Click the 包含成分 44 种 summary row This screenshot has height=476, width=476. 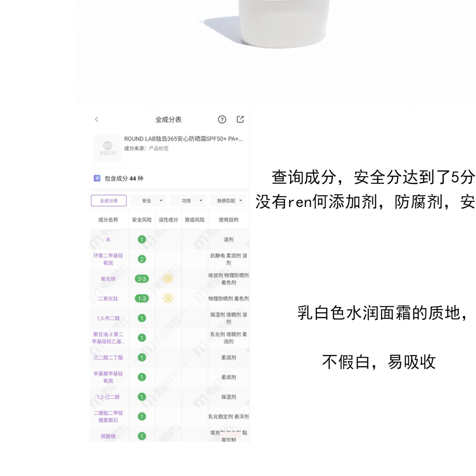tap(170, 178)
